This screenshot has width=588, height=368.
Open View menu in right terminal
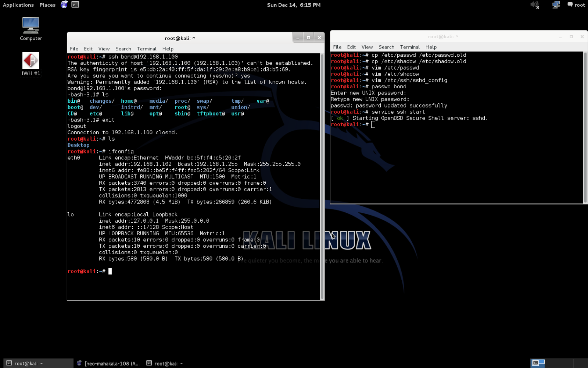tap(367, 47)
